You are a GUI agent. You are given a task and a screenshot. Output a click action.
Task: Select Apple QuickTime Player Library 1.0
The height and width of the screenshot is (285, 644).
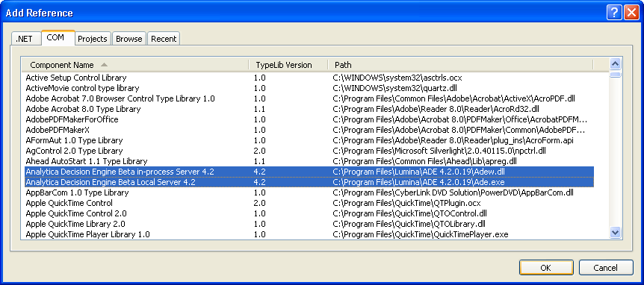[x=309, y=234]
